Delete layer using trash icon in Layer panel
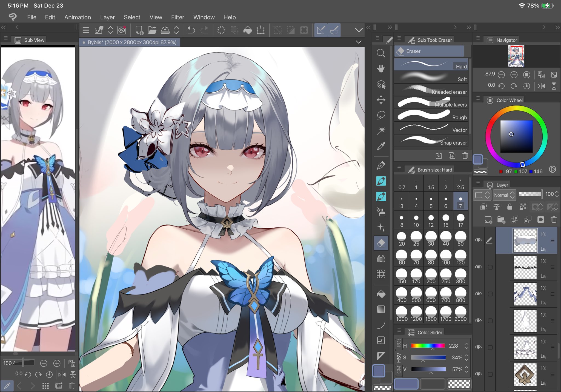The height and width of the screenshot is (392, 561). pyautogui.click(x=554, y=220)
